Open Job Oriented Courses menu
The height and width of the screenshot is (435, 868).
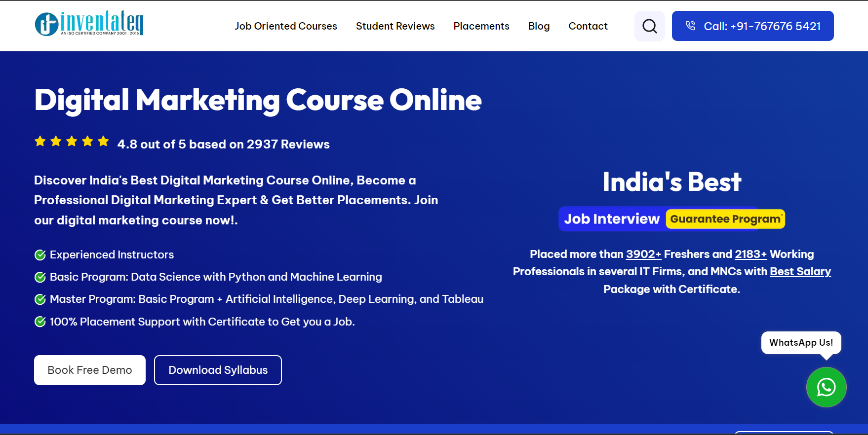tap(286, 26)
